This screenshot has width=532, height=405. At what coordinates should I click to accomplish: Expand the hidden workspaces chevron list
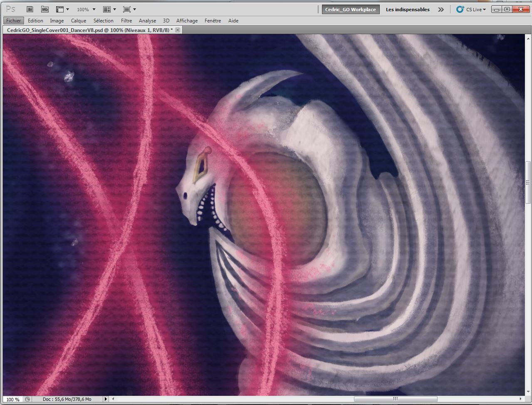(x=440, y=10)
